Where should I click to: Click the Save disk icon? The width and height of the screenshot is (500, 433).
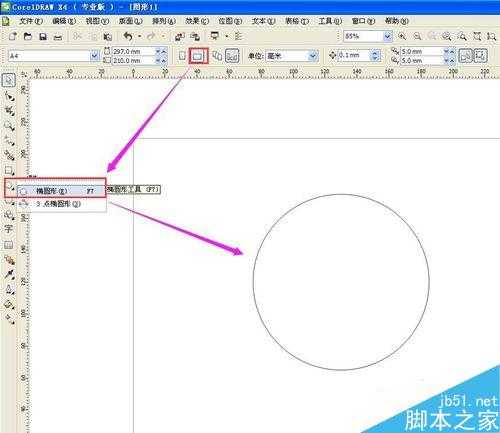click(43, 36)
